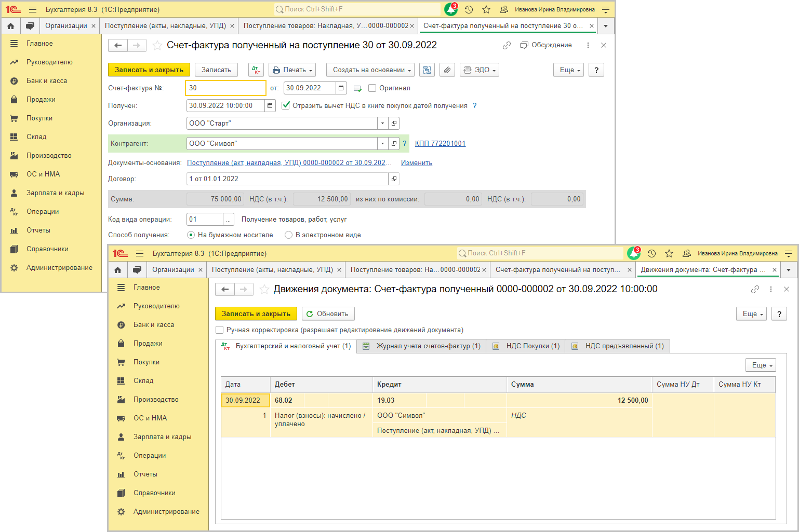Click the 12 500,00 amount cell in postings table
799x532 pixels.
click(x=579, y=401)
